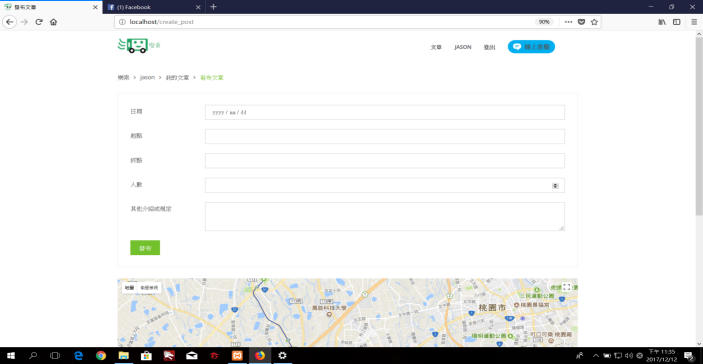This screenshot has width=703, height=364.
Task: Click the green bus logo in the header
Action: point(139,45)
